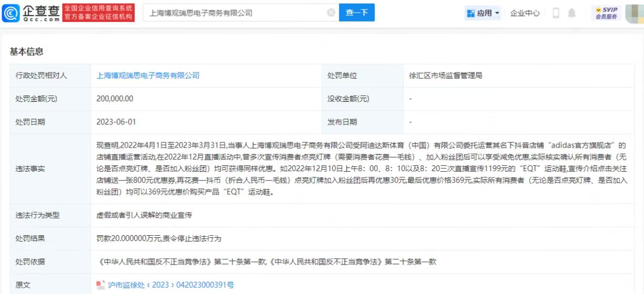
Task: Click the SVIP 会员服务 badge
Action: click(606, 13)
